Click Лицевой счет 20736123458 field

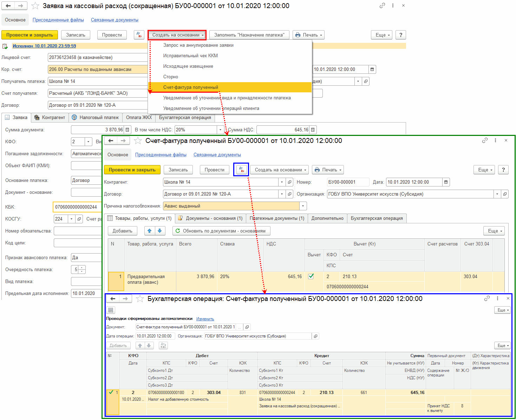pos(98,58)
